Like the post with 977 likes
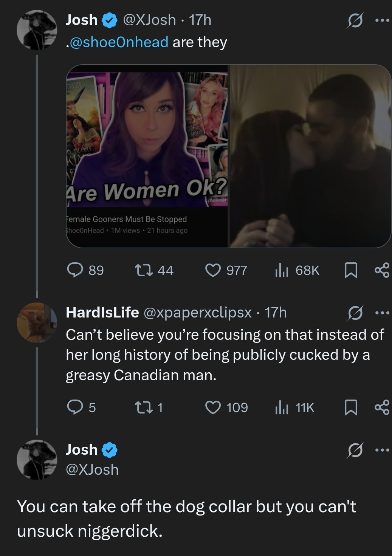 pyautogui.click(x=213, y=270)
